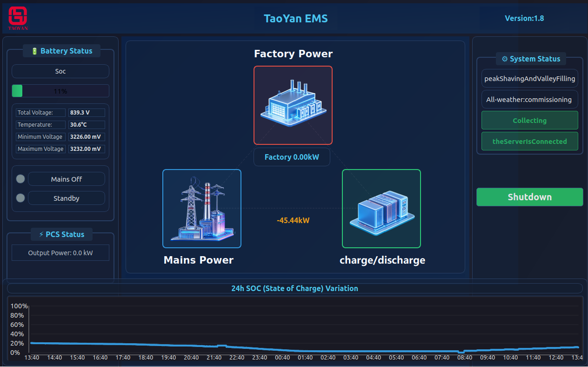Toggle the Mains Off indicator light
588x367 pixels.
[x=20, y=179]
